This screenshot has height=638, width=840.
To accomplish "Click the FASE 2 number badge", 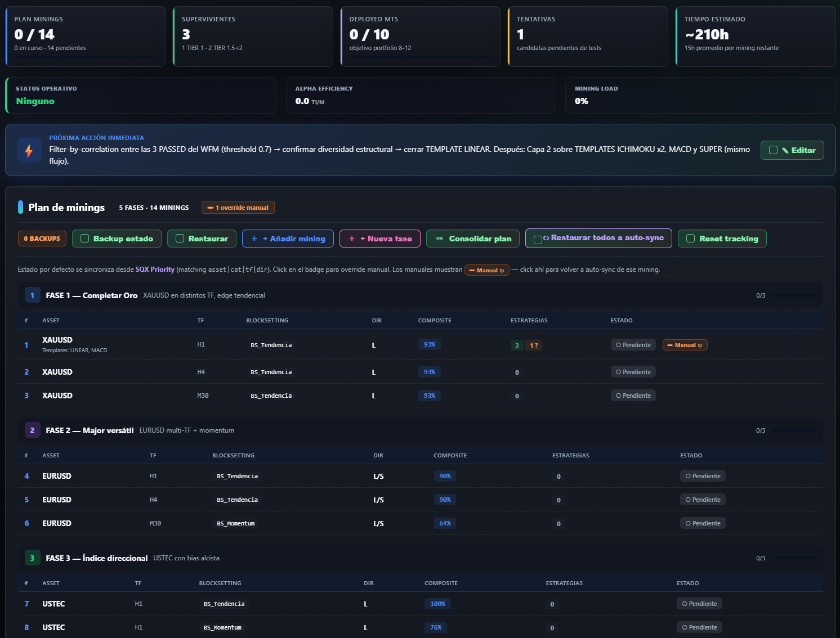I will [x=32, y=430].
